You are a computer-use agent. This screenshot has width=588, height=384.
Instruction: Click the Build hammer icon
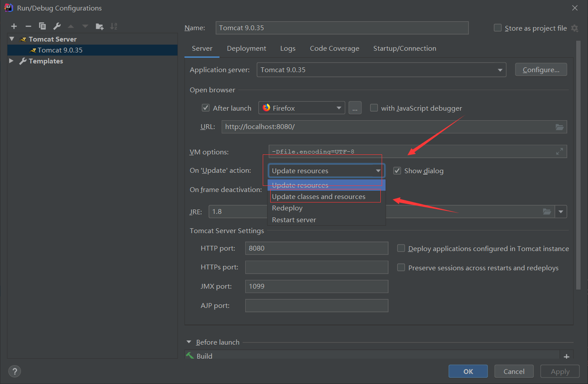190,356
